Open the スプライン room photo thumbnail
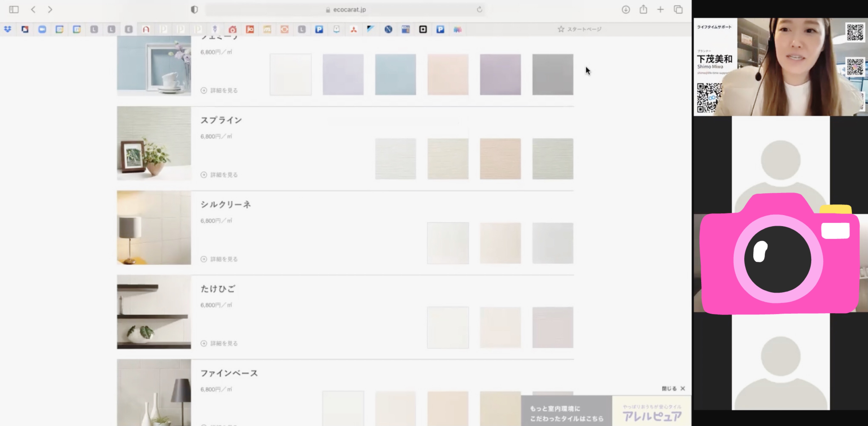Screen dimensions: 868x426 (x=154, y=143)
